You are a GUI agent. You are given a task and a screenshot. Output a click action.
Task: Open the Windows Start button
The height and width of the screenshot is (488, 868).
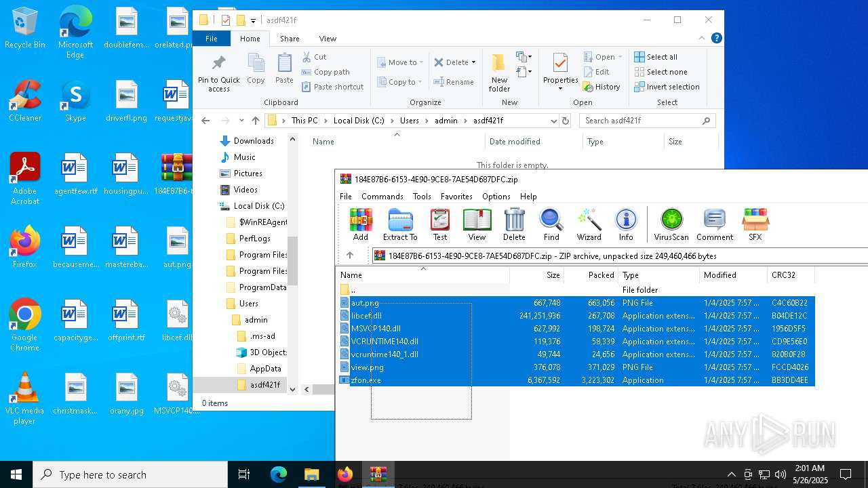pos(16,474)
